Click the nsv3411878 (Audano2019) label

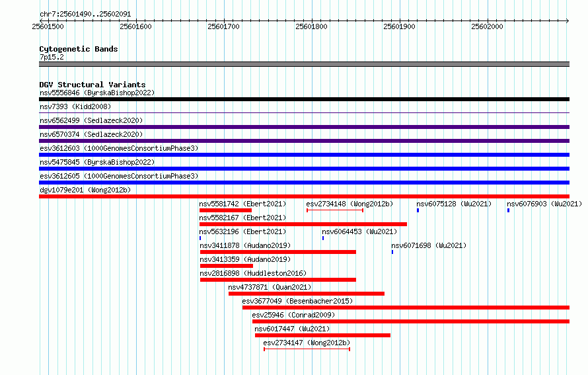245,245
